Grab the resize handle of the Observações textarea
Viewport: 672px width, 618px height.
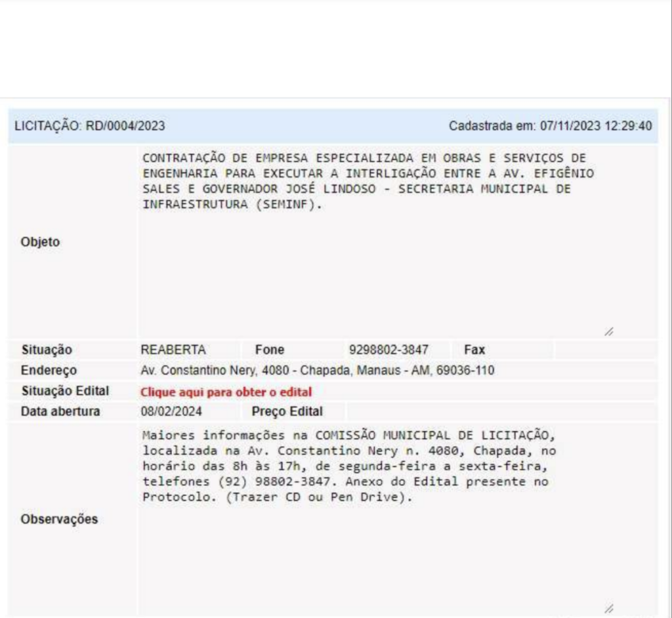coord(609,609)
